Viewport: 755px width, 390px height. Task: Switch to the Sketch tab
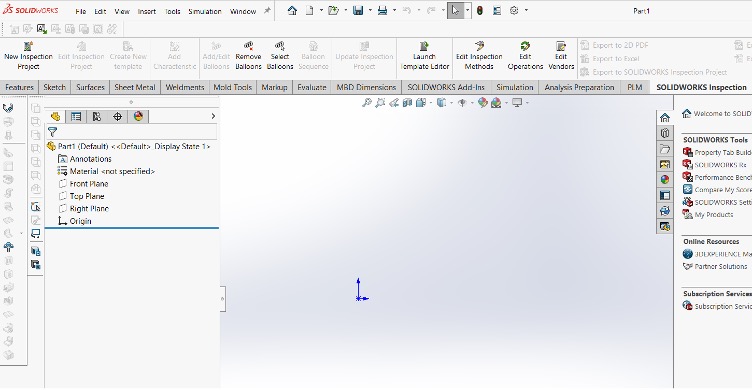click(54, 87)
